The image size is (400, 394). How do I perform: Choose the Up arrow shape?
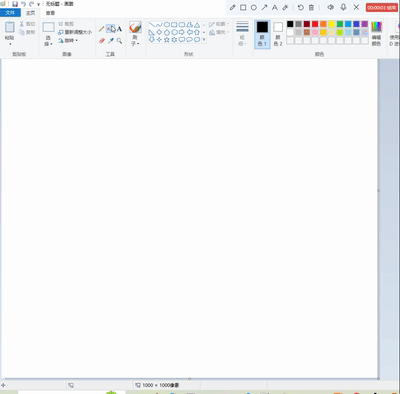197,32
